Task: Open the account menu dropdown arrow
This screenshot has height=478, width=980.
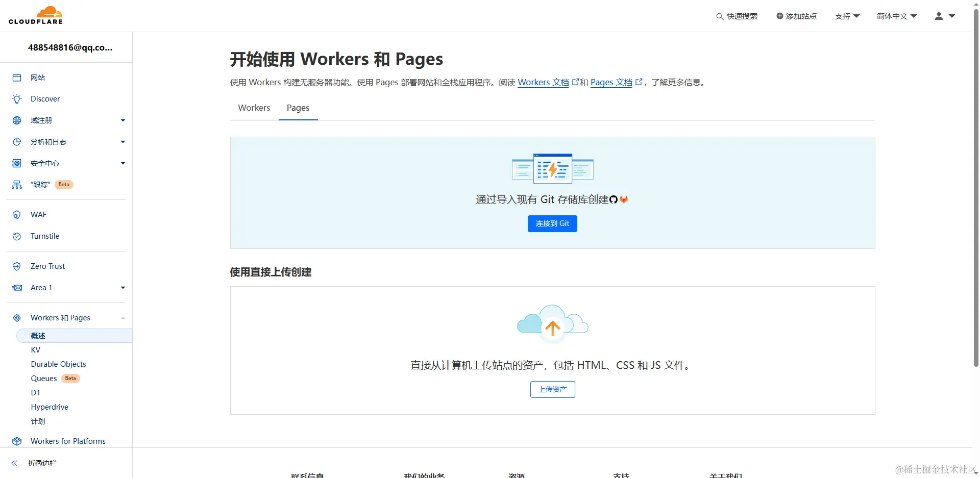Action: pos(952,16)
